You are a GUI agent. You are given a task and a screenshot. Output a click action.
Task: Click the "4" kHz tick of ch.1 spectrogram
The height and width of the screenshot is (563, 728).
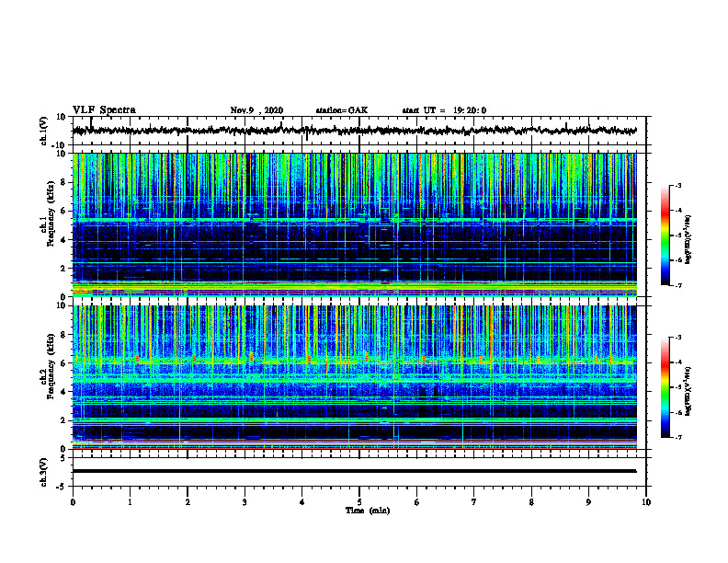tap(63, 240)
